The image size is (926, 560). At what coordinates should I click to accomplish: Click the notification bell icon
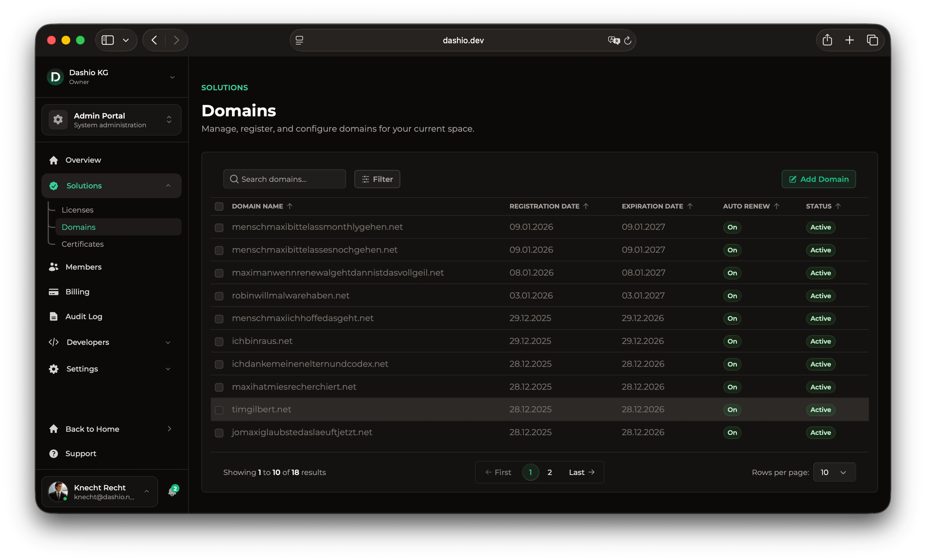172,492
